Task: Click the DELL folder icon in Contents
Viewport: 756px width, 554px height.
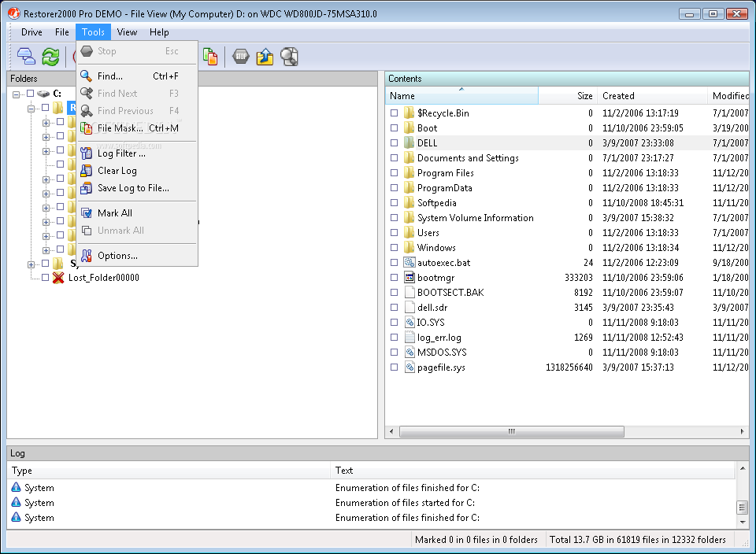Action: [409, 142]
